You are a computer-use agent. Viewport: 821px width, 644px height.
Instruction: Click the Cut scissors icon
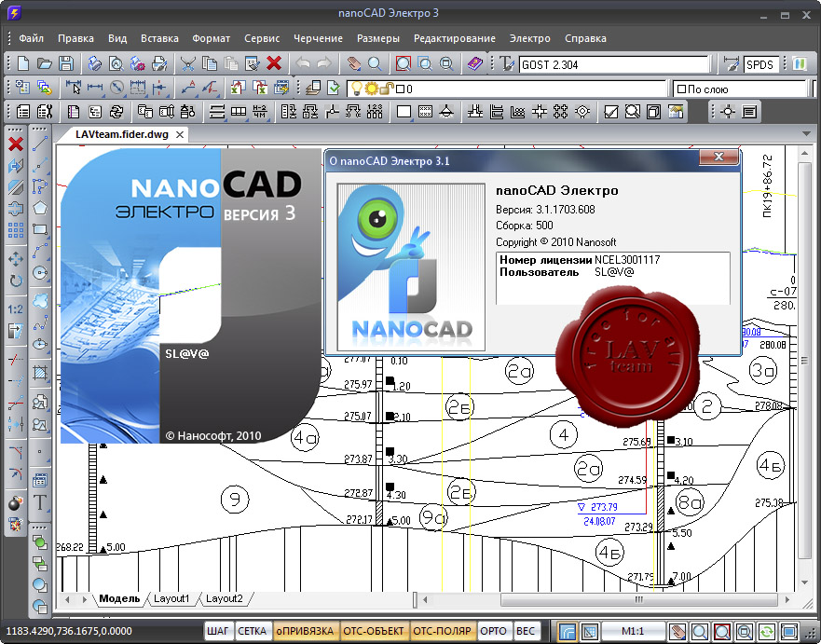(x=187, y=64)
